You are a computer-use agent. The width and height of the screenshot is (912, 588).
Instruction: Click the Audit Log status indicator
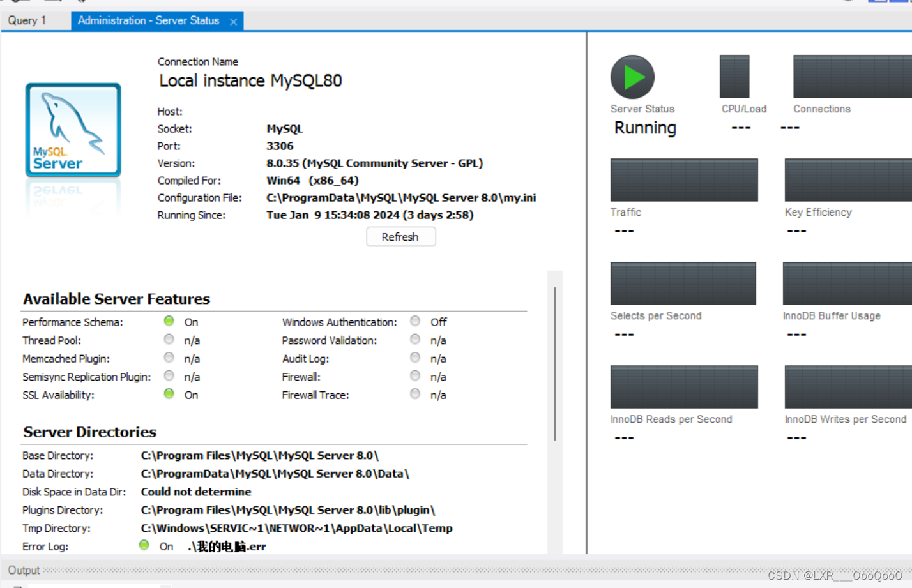(415, 358)
